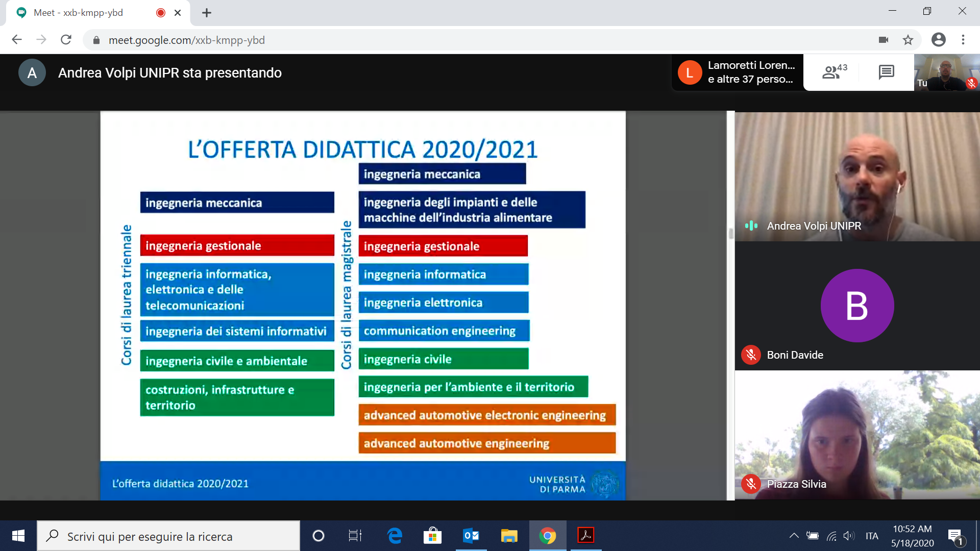Image resolution: width=980 pixels, height=551 pixels.
Task: Click the browser forward arrow
Action: point(41,40)
